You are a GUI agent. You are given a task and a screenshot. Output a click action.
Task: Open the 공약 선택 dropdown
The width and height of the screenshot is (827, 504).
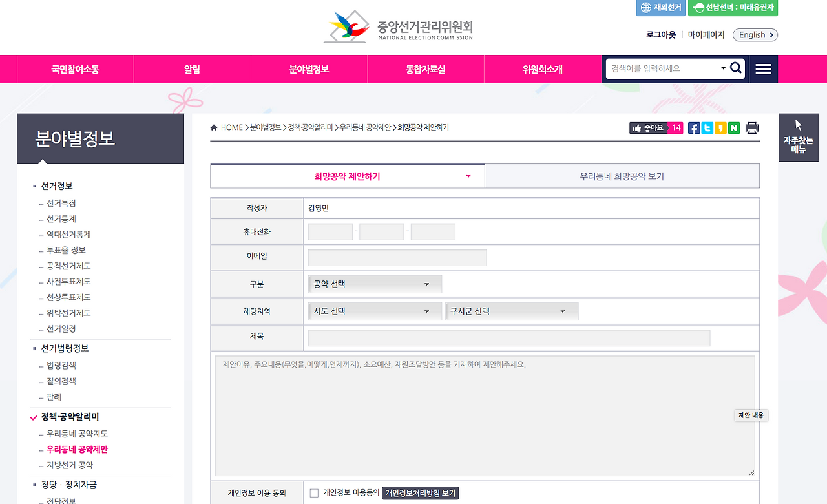[x=375, y=284]
